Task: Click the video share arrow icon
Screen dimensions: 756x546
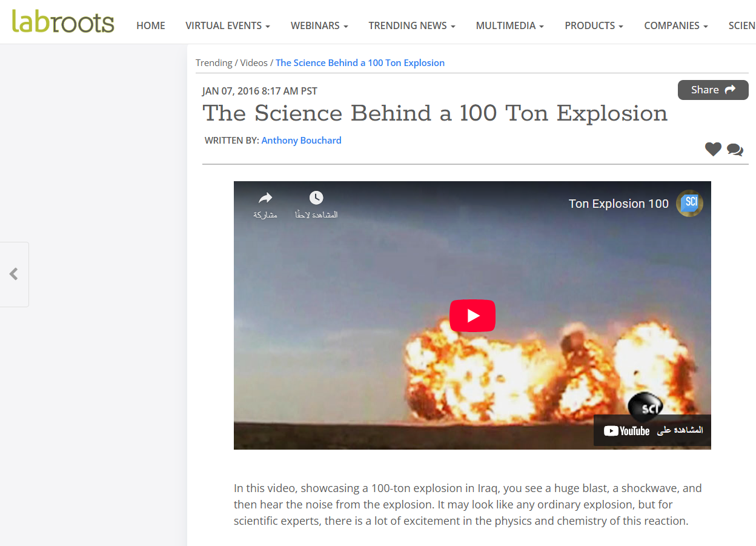Action: click(x=265, y=198)
